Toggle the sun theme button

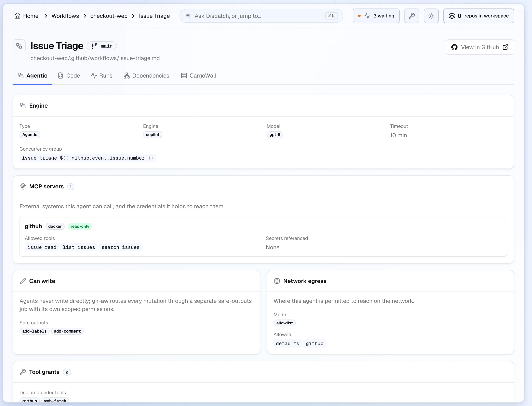431,16
